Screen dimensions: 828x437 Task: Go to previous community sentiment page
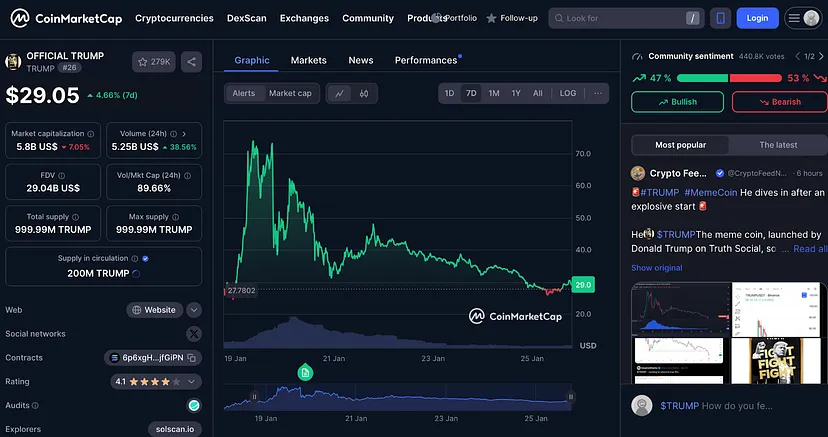click(x=798, y=56)
